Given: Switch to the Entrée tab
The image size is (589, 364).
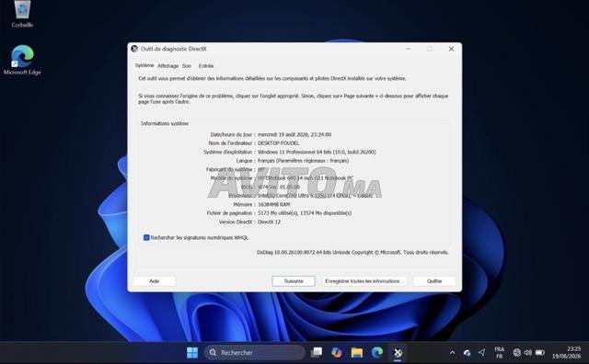Looking at the screenshot, I should (206, 66).
